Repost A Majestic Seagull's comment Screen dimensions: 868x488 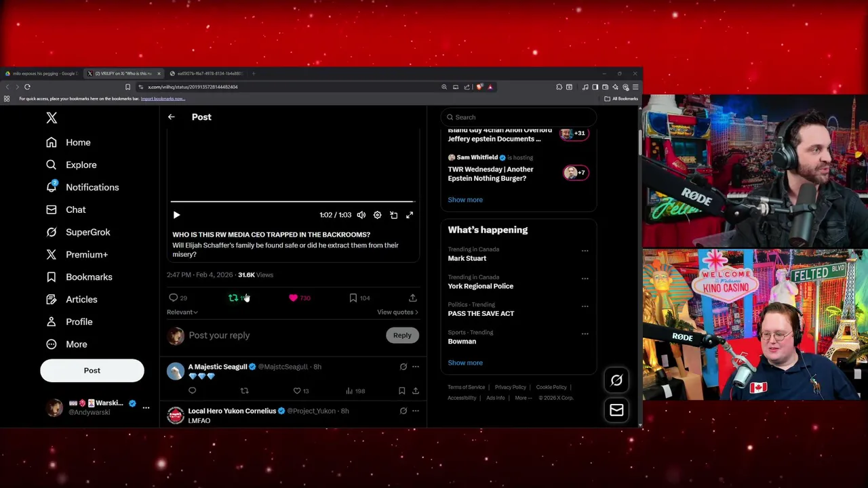(244, 390)
